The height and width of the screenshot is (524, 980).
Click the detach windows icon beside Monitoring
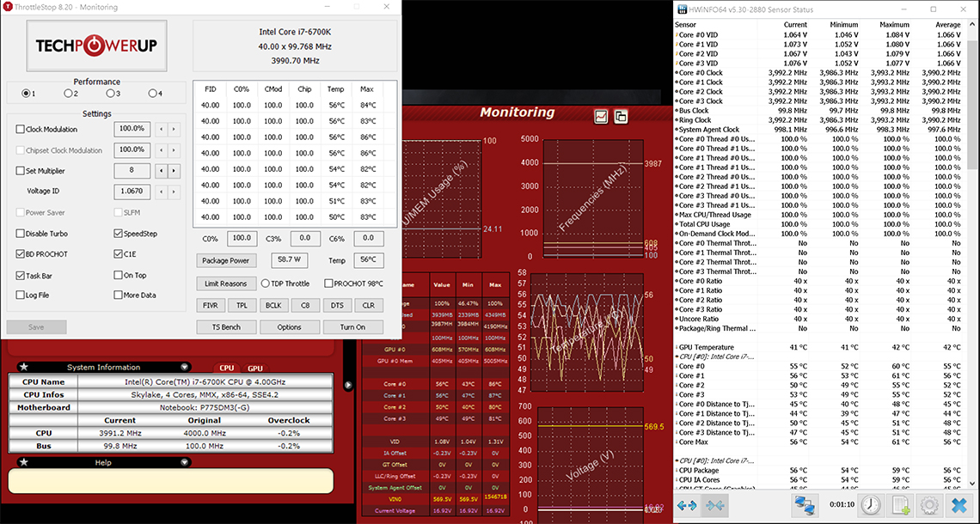621,117
